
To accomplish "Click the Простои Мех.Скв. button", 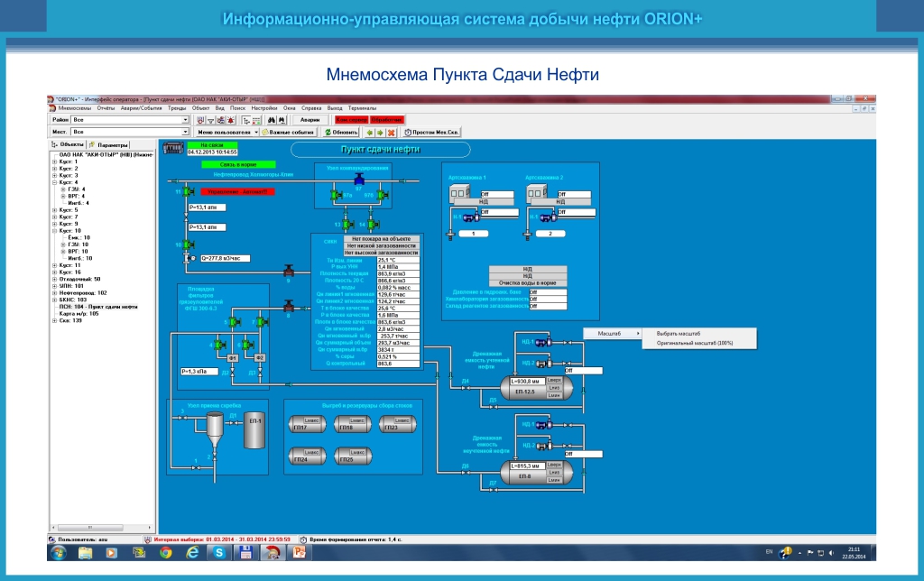I will click(431, 132).
